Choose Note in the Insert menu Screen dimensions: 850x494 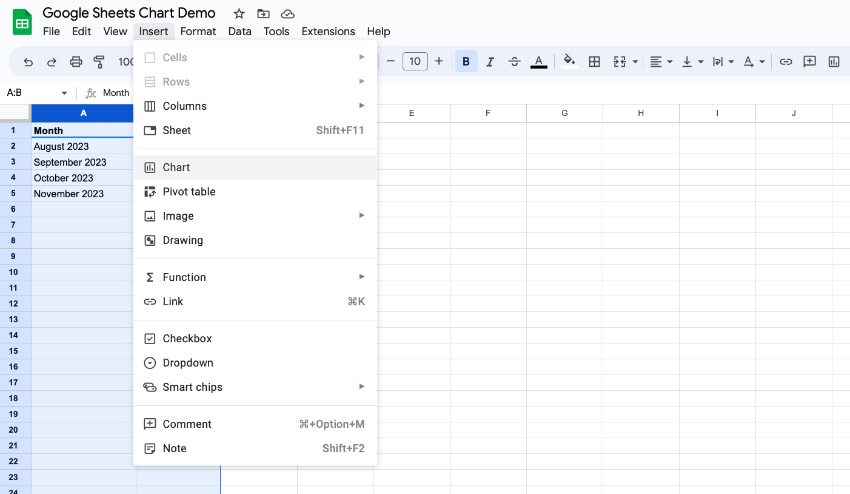[x=255, y=448]
